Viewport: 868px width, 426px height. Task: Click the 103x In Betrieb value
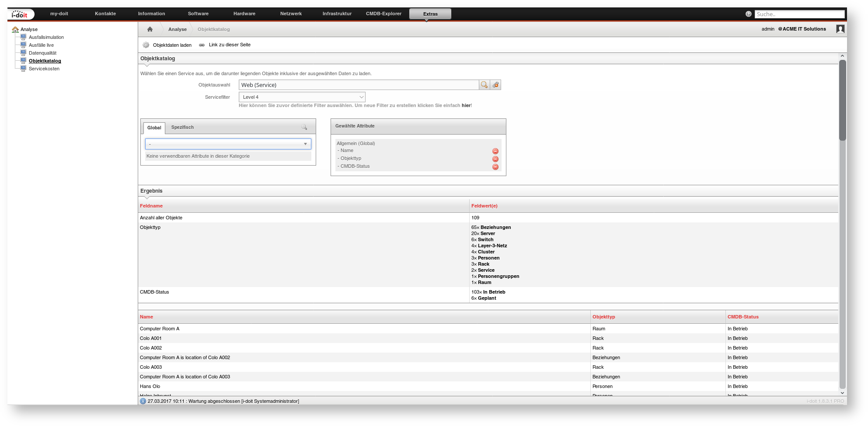click(x=488, y=292)
